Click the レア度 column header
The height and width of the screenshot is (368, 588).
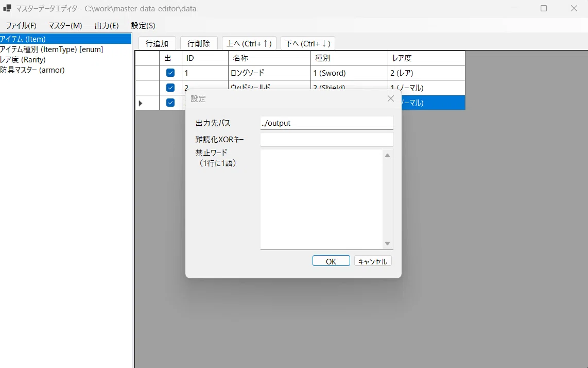click(x=427, y=58)
